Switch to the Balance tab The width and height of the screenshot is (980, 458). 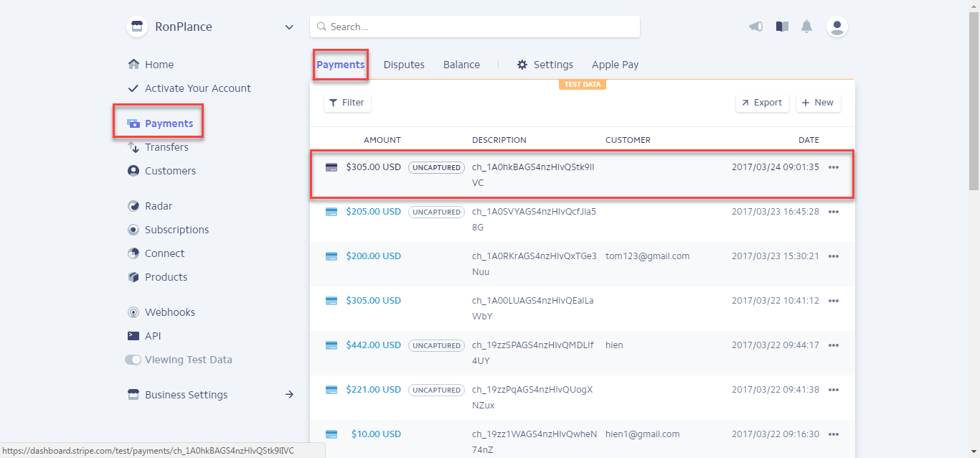461,65
